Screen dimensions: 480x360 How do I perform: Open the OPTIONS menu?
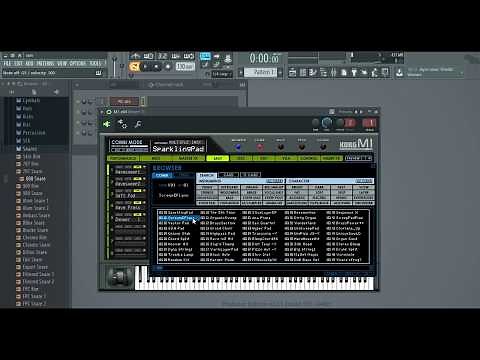[78, 63]
